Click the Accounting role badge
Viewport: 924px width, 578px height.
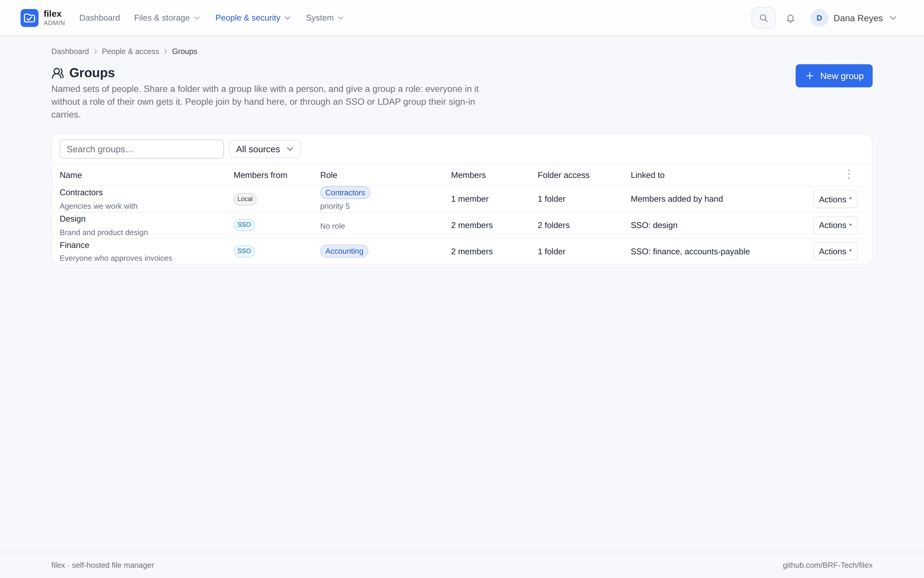coord(344,251)
